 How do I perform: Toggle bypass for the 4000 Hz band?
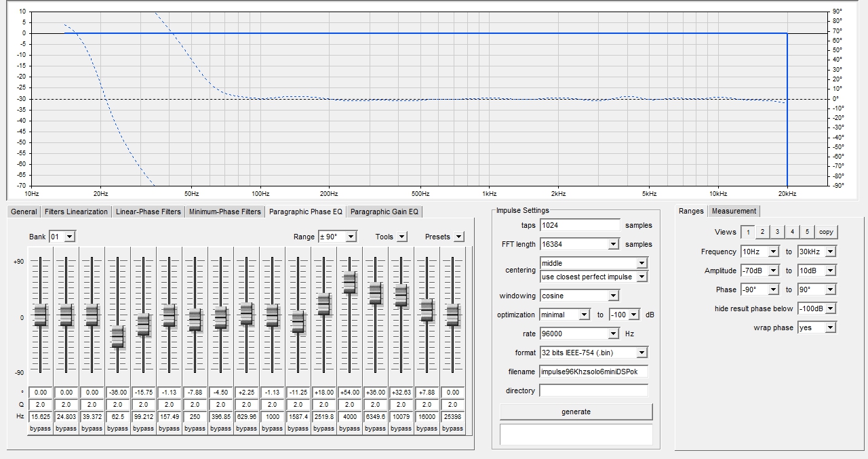(x=349, y=428)
